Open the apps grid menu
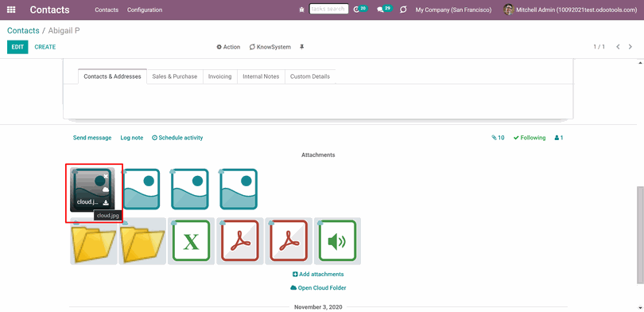 (x=11, y=10)
